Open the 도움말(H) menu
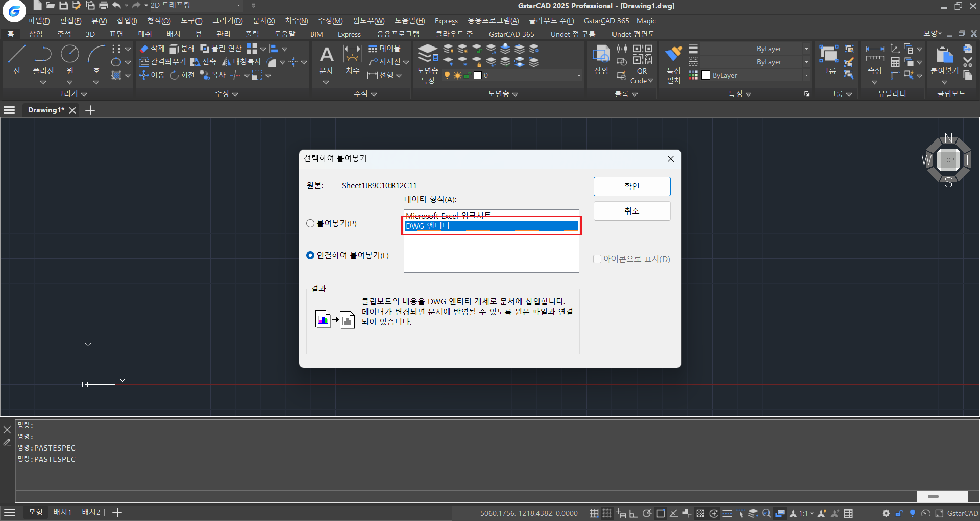The width and height of the screenshot is (980, 521). 409,21
